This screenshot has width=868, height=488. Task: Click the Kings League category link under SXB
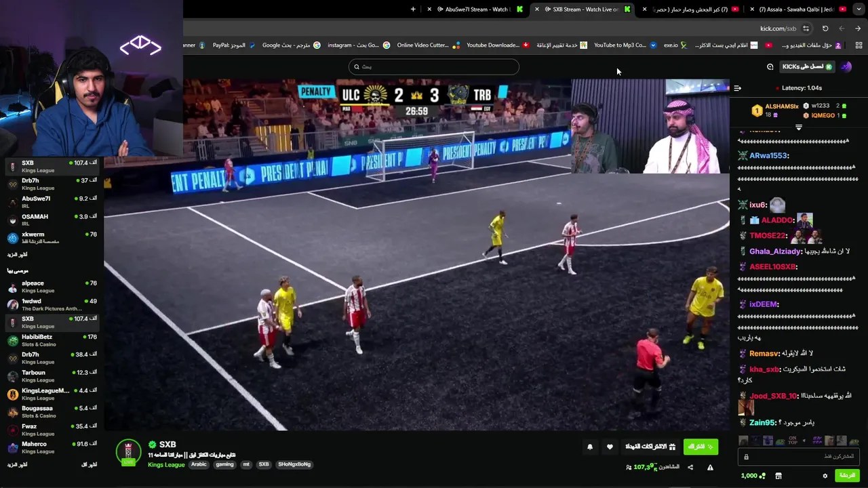pyautogui.click(x=166, y=464)
